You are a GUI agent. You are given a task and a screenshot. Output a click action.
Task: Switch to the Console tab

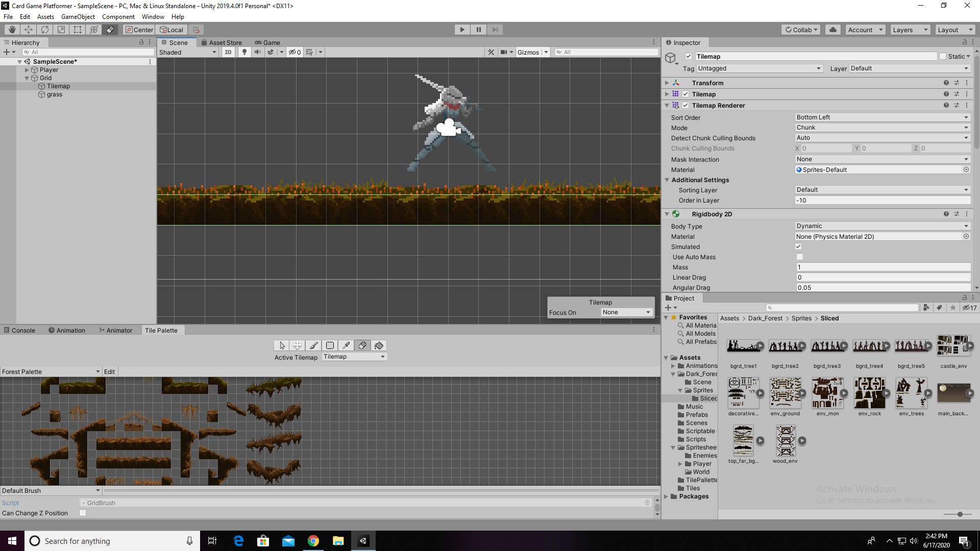click(19, 331)
